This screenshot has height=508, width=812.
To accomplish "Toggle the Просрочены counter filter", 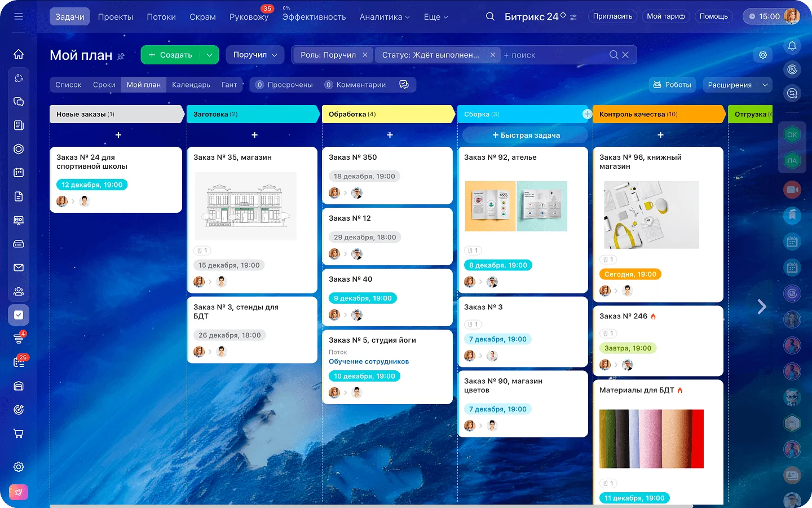I will (284, 85).
